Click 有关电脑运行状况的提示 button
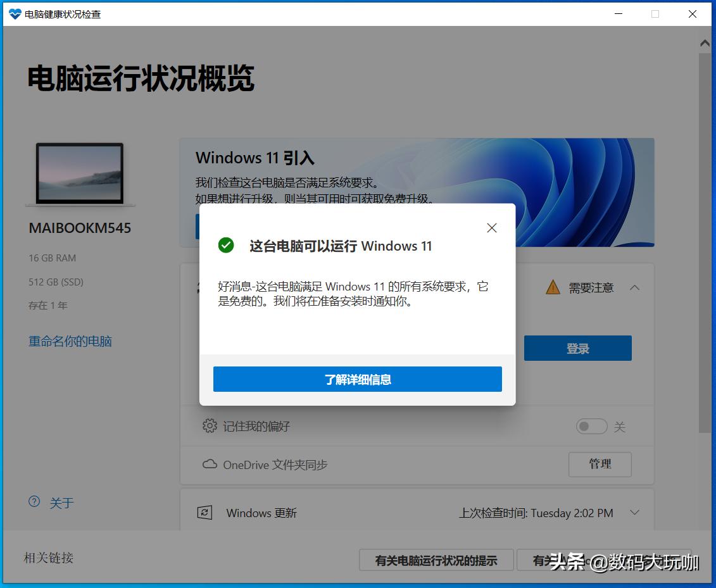 pos(436,560)
